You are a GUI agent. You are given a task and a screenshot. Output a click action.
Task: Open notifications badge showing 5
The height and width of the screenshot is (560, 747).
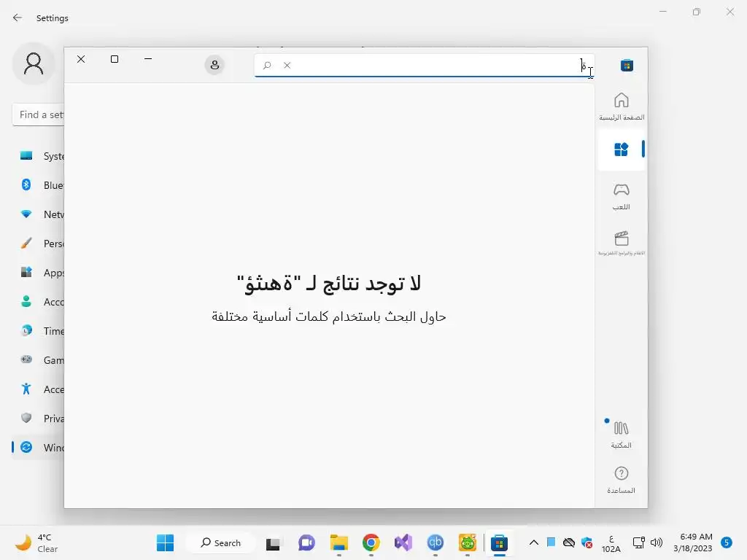click(x=727, y=542)
